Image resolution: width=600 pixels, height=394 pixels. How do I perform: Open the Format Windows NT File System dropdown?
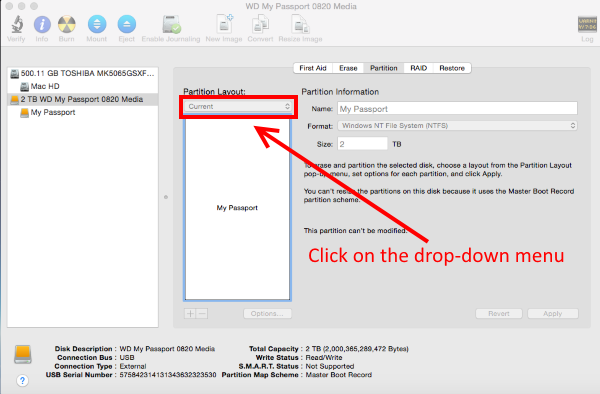coord(457,125)
